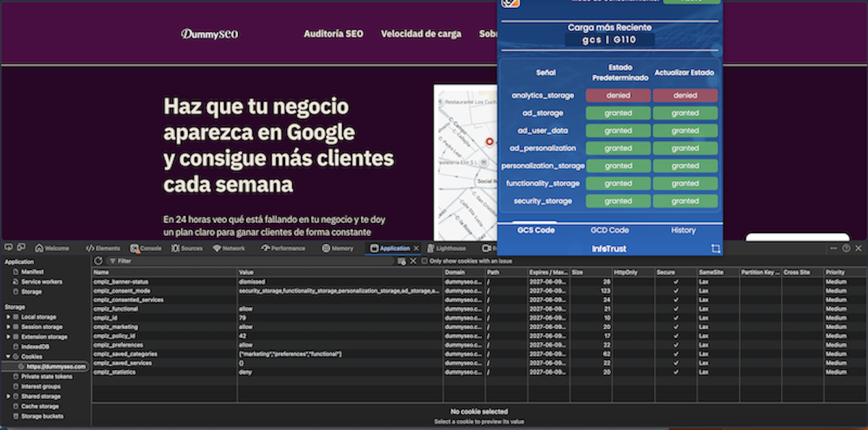Click the red map pin marker
The height and width of the screenshot is (430, 868).
point(490,142)
